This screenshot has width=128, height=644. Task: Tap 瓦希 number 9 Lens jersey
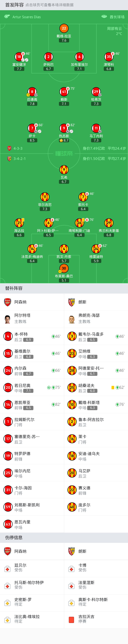(64, 170)
